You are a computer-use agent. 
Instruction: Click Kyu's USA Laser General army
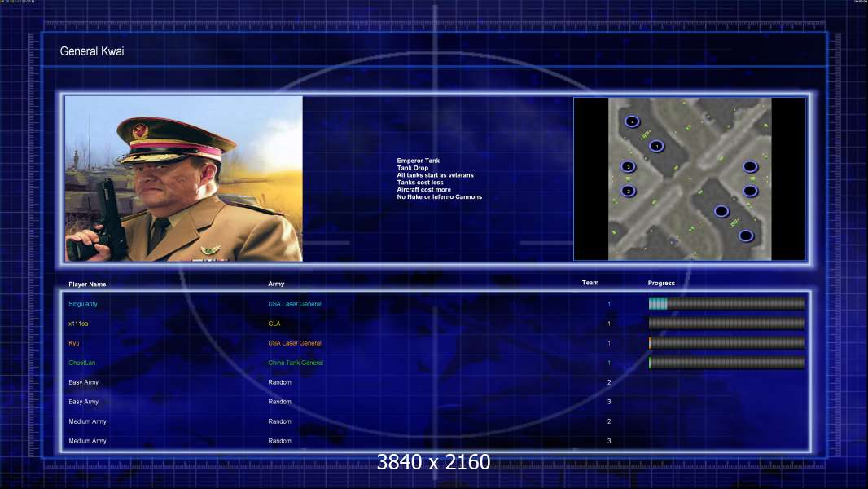click(295, 343)
